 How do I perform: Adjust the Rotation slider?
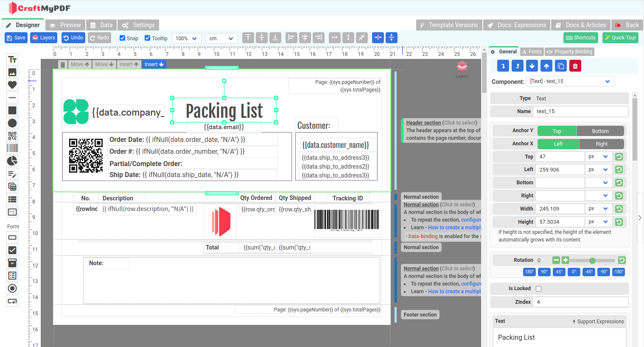tap(592, 261)
